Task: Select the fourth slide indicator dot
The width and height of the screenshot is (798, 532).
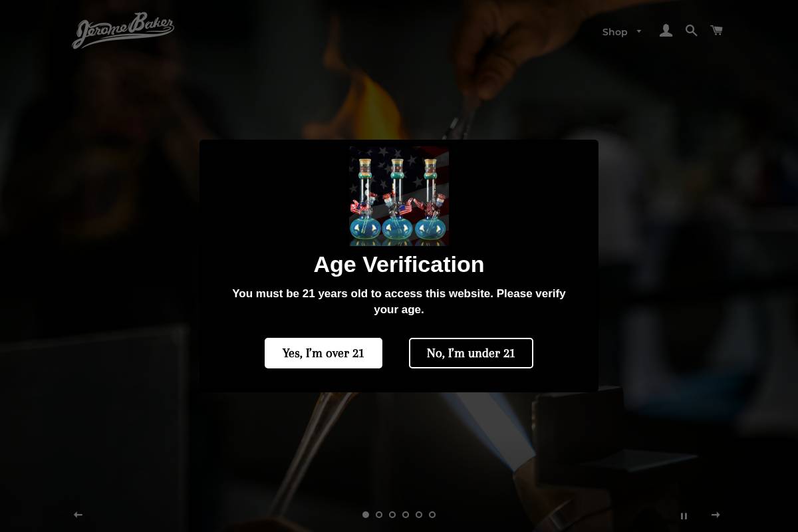Action: (x=406, y=515)
